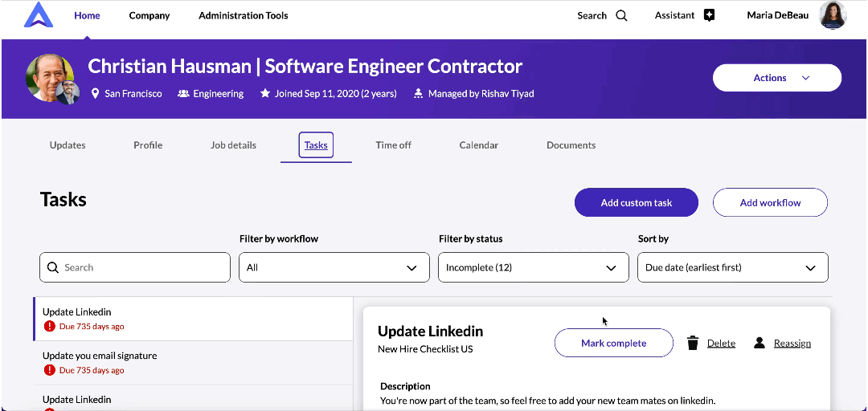Click the Reassign person icon

(x=759, y=343)
